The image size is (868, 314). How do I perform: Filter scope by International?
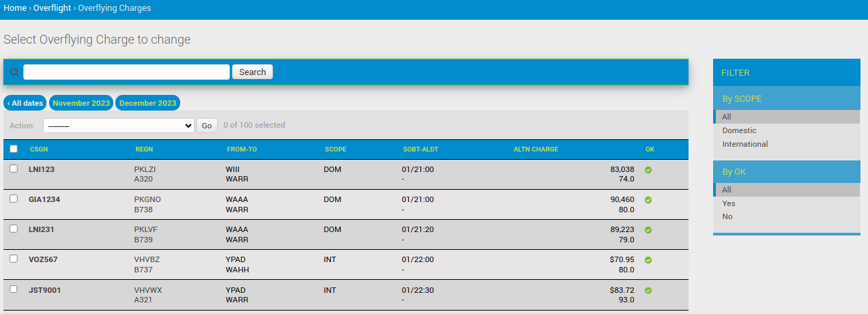(744, 144)
